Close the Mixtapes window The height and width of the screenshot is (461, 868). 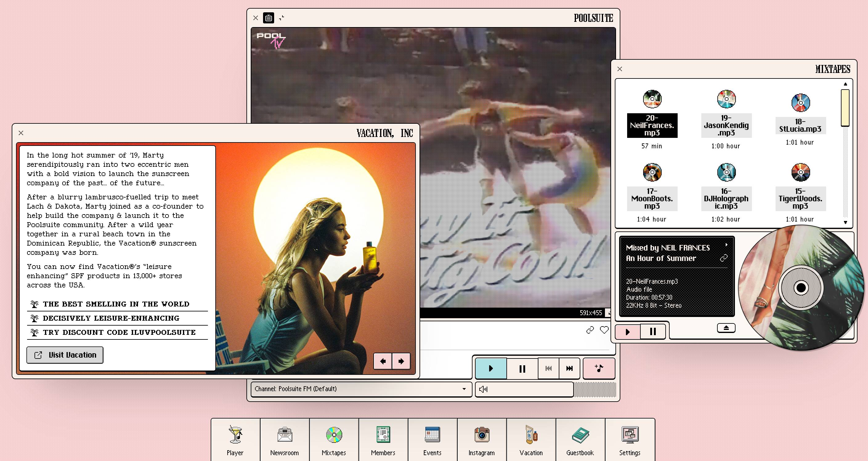[620, 69]
